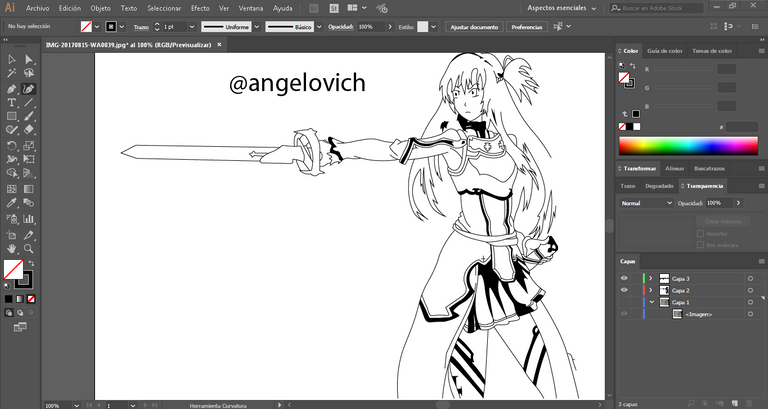
Task: Select the Zoom magnifier tool
Action: point(29,248)
